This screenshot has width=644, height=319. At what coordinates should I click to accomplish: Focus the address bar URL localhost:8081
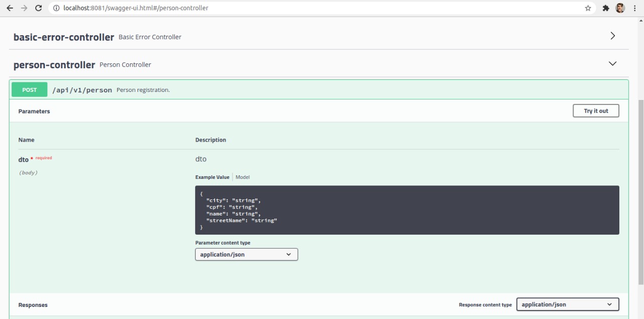(322, 8)
